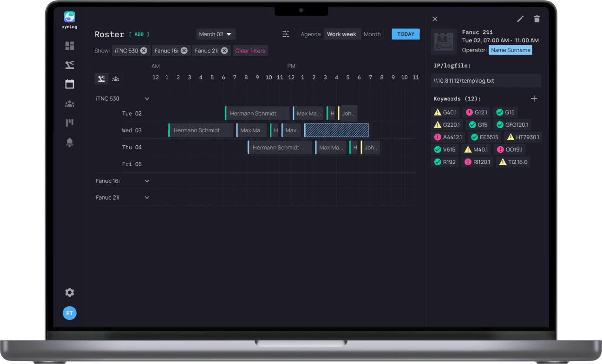This screenshot has height=364, width=602.
Task: Click the Name Surname operator tag
Action: (510, 50)
